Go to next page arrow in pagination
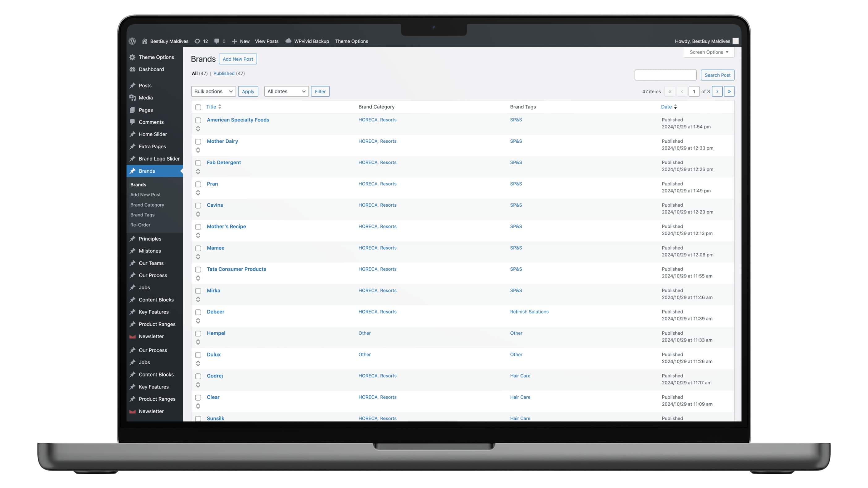Viewport: 868px width, 488px height. (717, 92)
